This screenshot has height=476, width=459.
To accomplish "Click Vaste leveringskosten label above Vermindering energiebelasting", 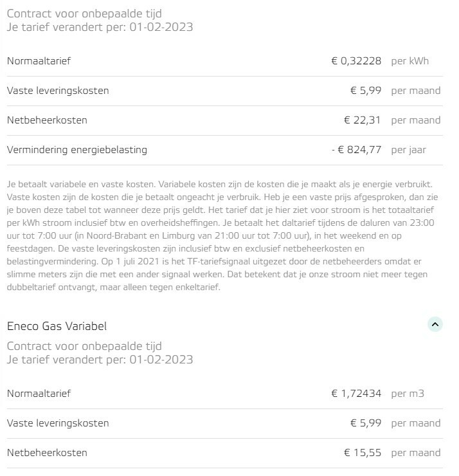I will point(58,91).
